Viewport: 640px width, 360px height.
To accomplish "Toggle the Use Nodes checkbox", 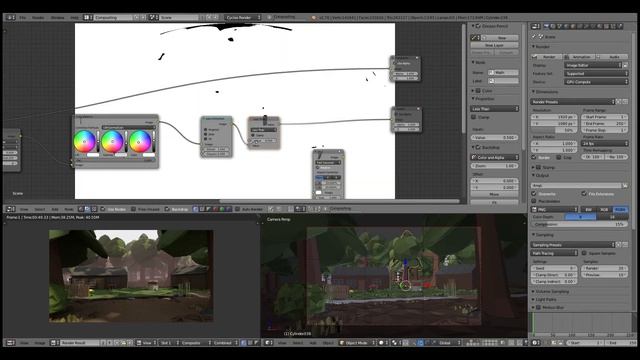I will [103, 209].
